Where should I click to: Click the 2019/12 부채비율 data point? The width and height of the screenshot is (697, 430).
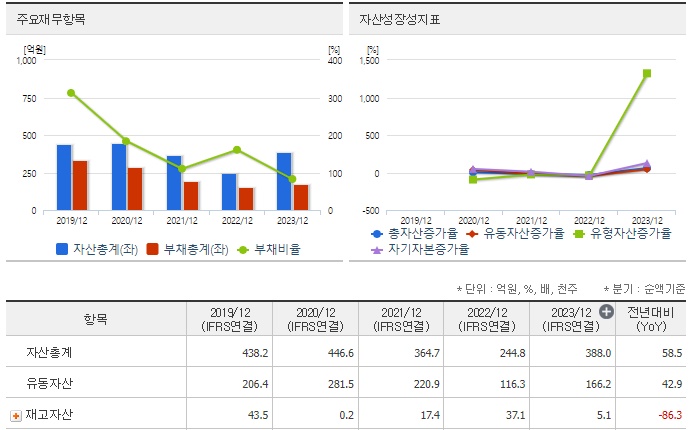[71, 93]
